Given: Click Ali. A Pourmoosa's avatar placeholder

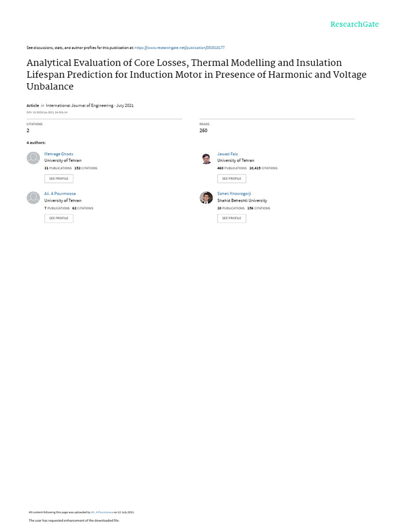Looking at the screenshot, I should click(x=33, y=197).
